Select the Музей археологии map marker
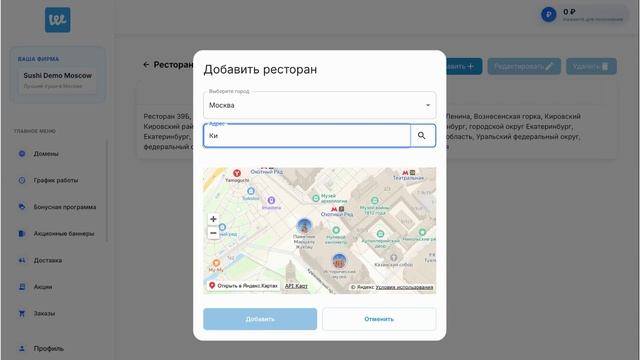The width and height of the screenshot is (640, 360). tap(316, 199)
